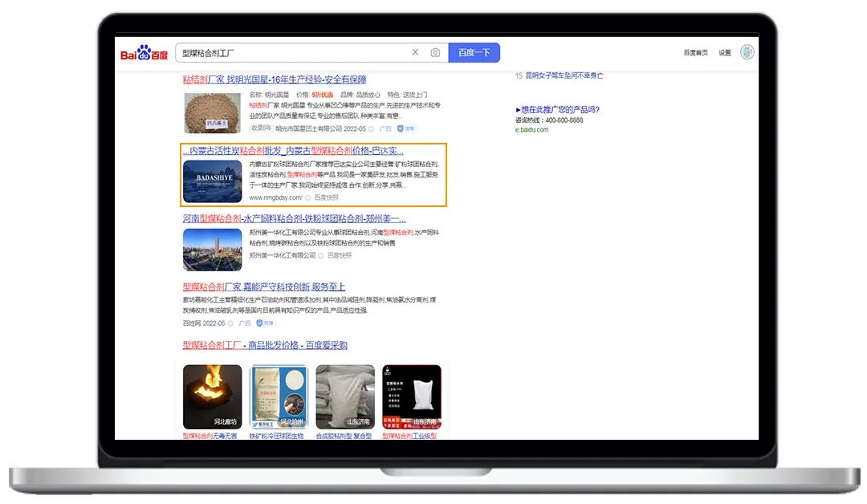Screen dimensions: 867x504
Task: Click the circle icon after www.nmgbdsy.com
Action: pos(308,198)
